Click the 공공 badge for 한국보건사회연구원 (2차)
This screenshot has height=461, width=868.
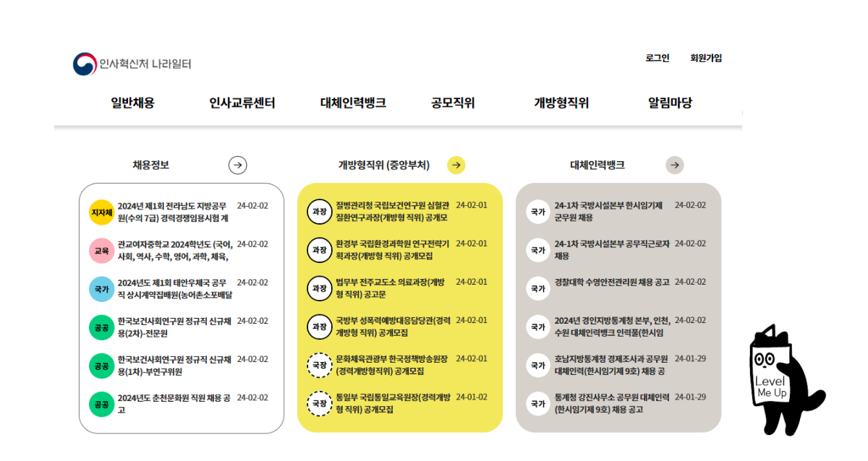tap(101, 327)
